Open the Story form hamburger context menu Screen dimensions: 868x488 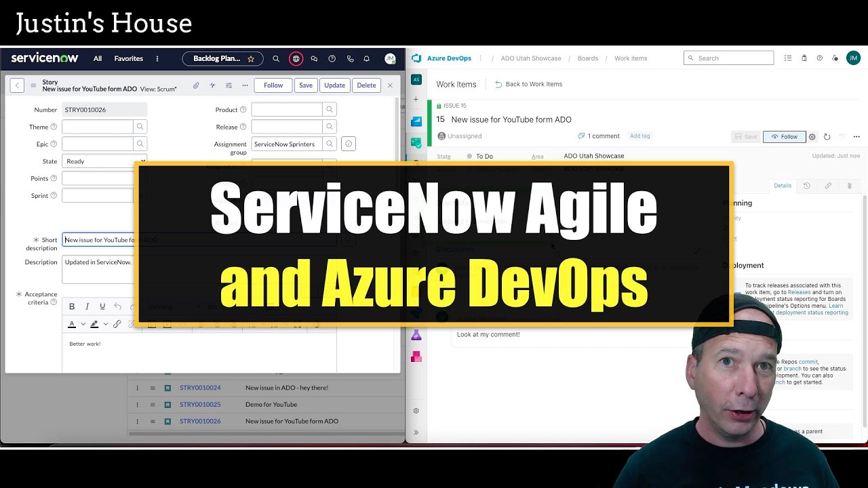(x=33, y=85)
